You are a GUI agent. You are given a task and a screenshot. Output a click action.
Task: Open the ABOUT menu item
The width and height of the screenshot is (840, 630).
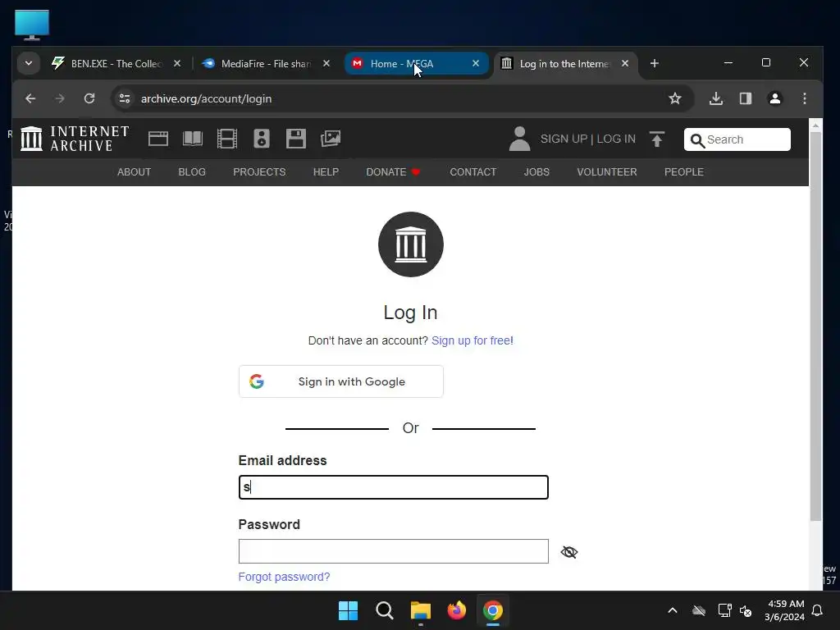(134, 172)
